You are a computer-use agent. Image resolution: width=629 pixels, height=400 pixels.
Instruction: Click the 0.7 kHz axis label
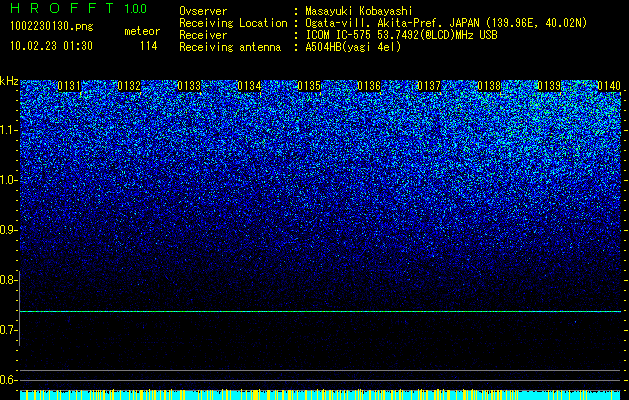(x=8, y=330)
